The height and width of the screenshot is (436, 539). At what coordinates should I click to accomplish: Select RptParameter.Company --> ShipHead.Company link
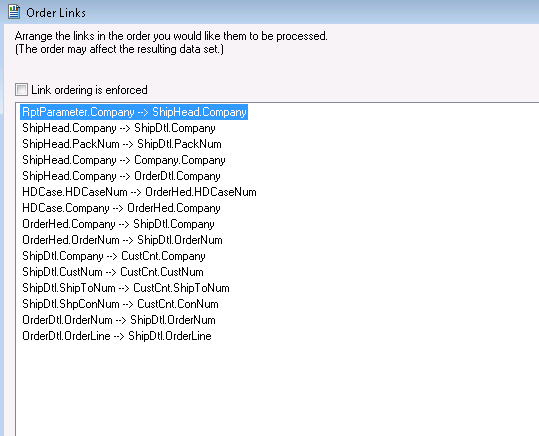click(x=134, y=112)
